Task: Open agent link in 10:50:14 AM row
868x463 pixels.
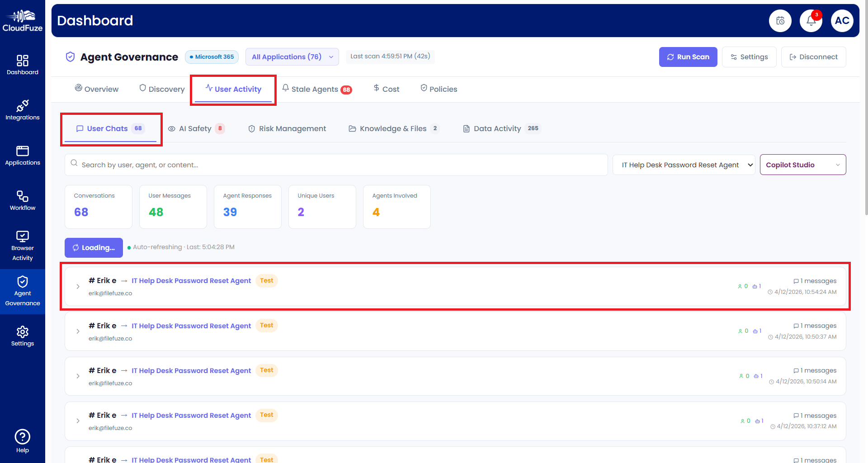Action: pyautogui.click(x=191, y=371)
